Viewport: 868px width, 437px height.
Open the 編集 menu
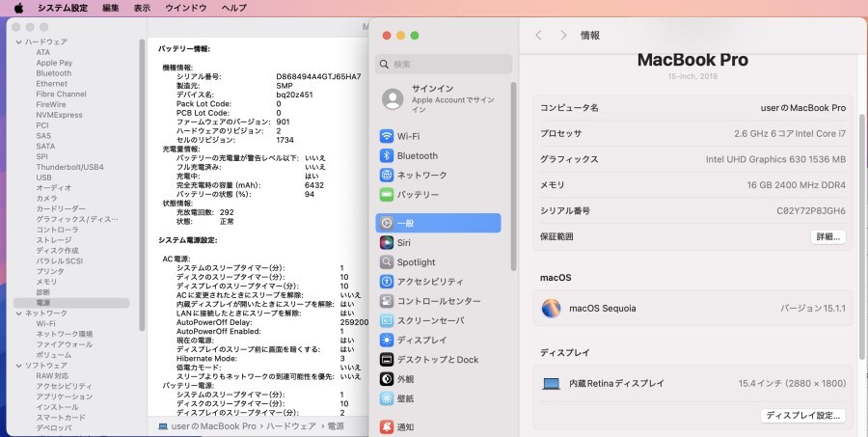111,8
